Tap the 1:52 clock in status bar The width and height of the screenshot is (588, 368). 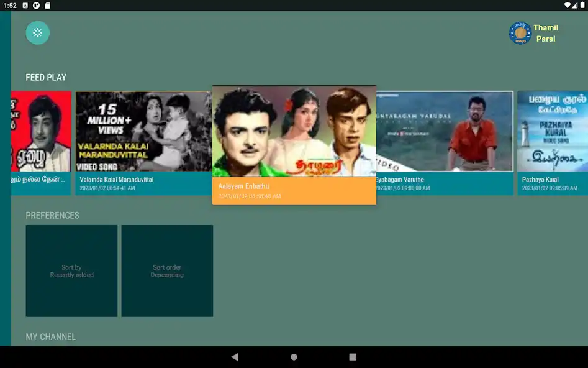[10, 5]
